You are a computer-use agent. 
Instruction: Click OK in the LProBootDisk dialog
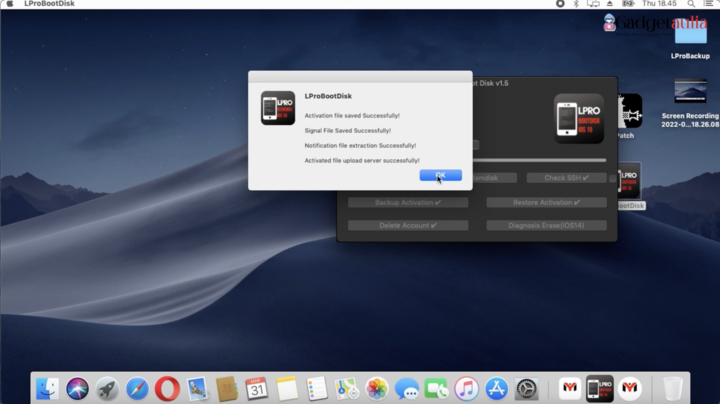pyautogui.click(x=440, y=175)
